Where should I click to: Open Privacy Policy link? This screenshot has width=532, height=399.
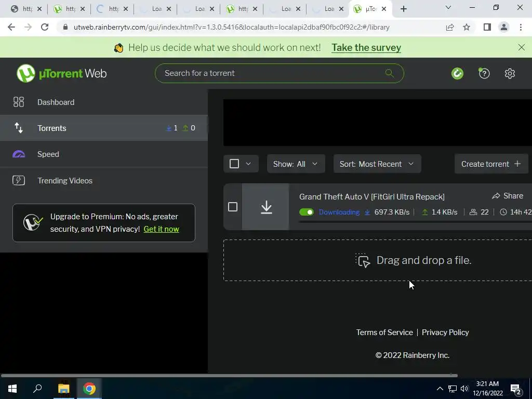[445, 332]
